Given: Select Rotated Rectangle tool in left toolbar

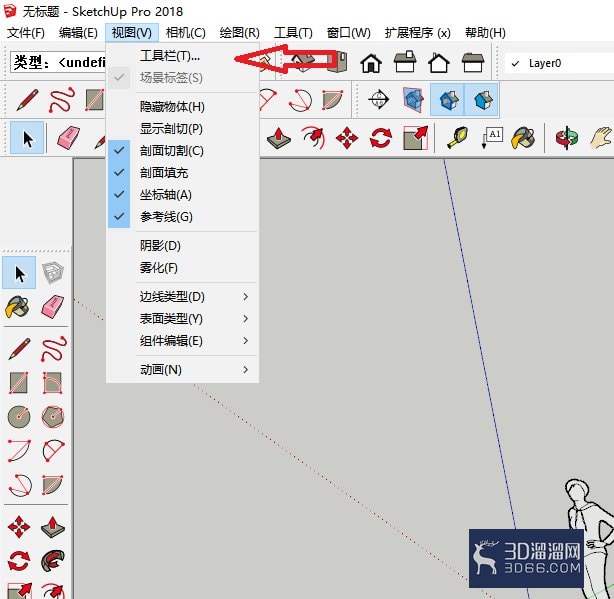Looking at the screenshot, I should [x=52, y=382].
